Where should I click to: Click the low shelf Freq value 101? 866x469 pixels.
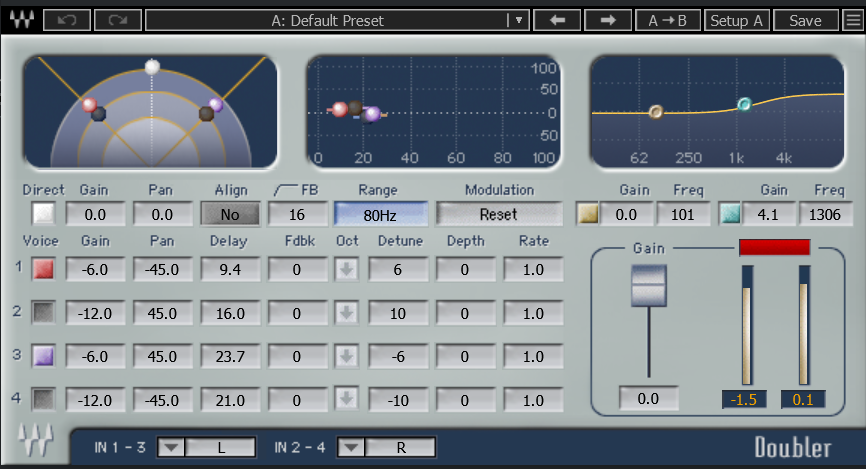click(683, 214)
